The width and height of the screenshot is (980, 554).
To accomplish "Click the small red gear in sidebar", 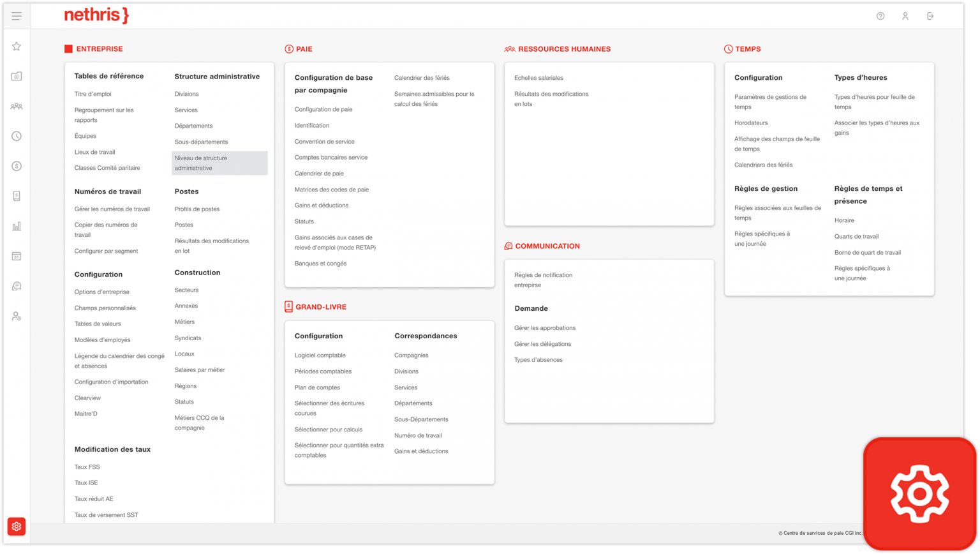I will [17, 527].
